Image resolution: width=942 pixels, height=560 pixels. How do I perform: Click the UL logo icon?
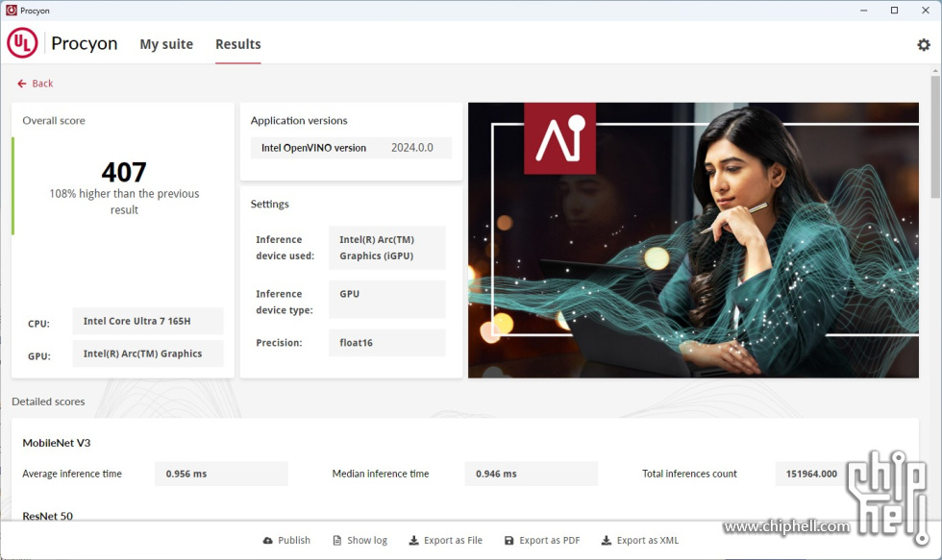22,42
